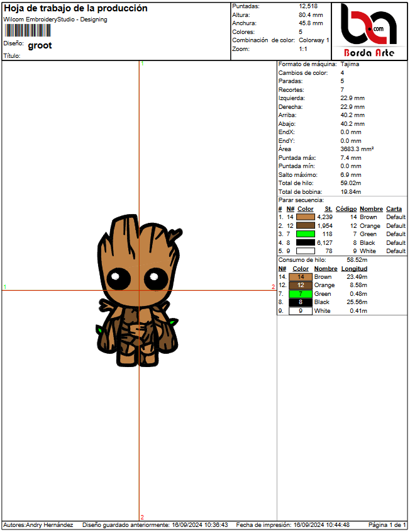Click the stitch count value '12,518'

(x=308, y=6)
